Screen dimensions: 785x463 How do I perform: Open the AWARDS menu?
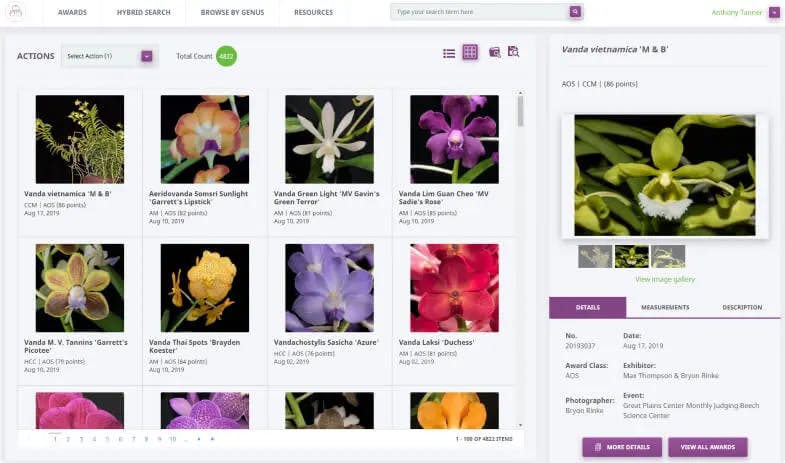(72, 12)
